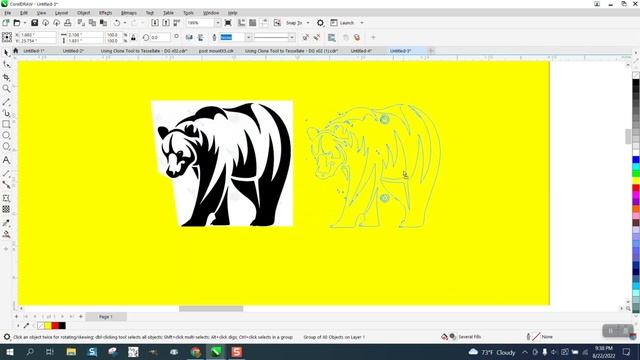Screen dimensions: 640x360
Task: Pick black in the document palette
Action: 62,326
